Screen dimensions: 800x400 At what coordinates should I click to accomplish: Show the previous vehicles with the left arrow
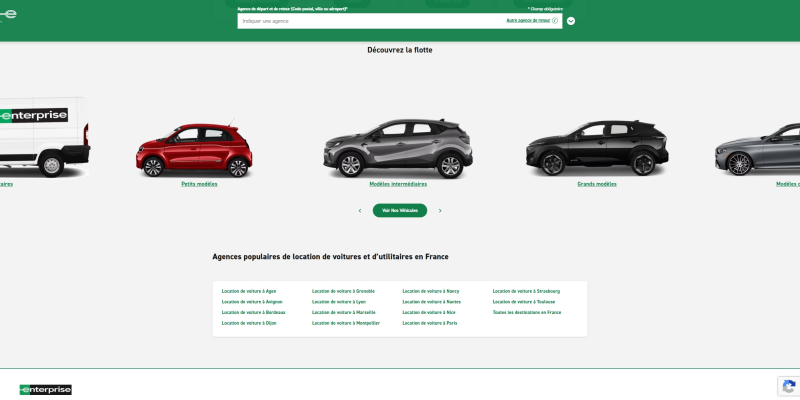point(360,211)
